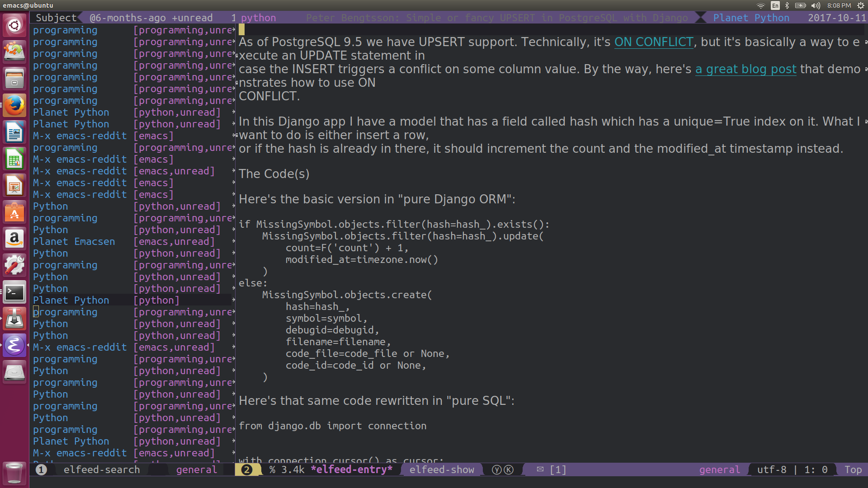Click the 'code_file=code_file or None,' line
The image size is (868, 488).
point(368,354)
